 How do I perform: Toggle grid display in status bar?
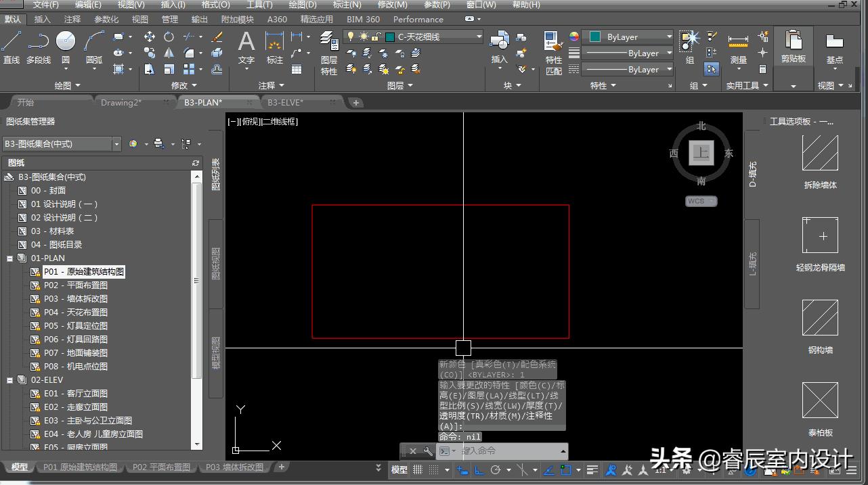pyautogui.click(x=418, y=469)
